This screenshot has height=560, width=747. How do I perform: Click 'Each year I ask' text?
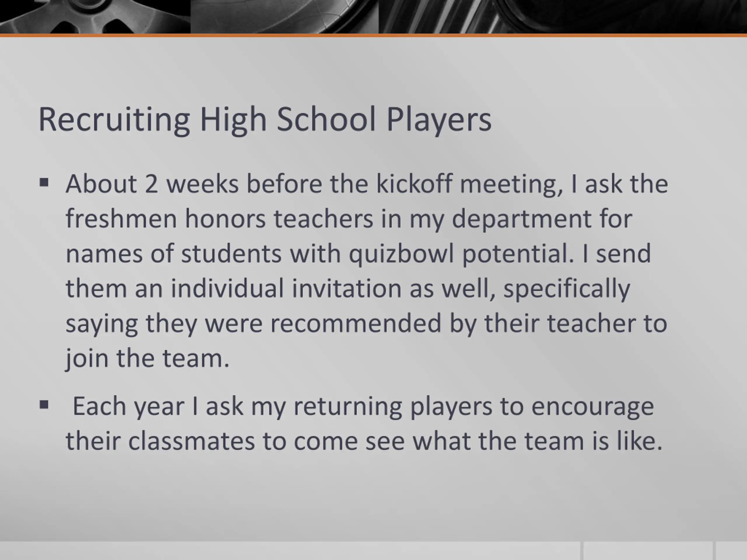point(158,406)
